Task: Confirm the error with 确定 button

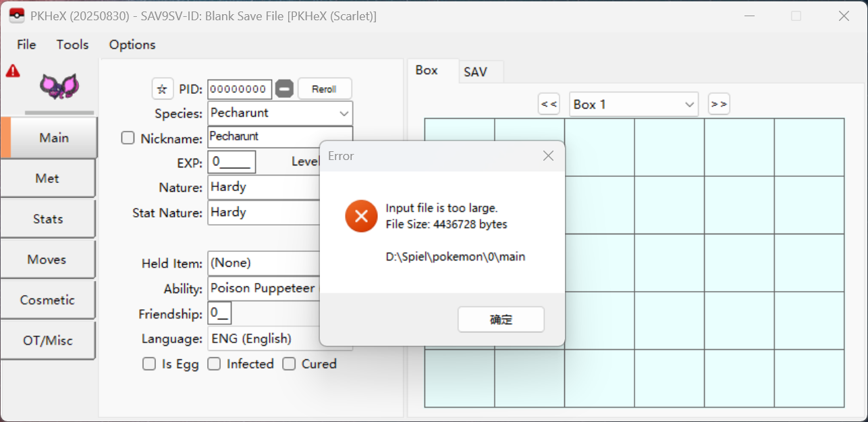Action: 501,319
